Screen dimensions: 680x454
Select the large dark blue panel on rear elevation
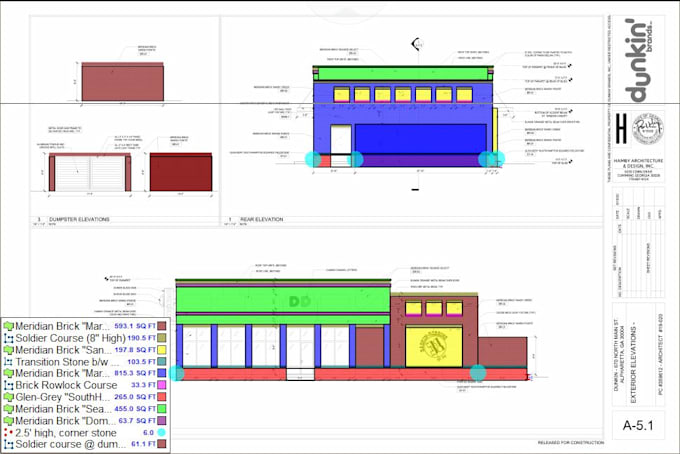[421, 139]
